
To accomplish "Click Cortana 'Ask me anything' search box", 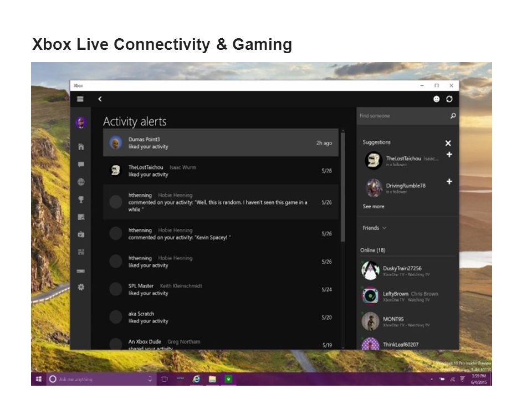I will (x=102, y=379).
